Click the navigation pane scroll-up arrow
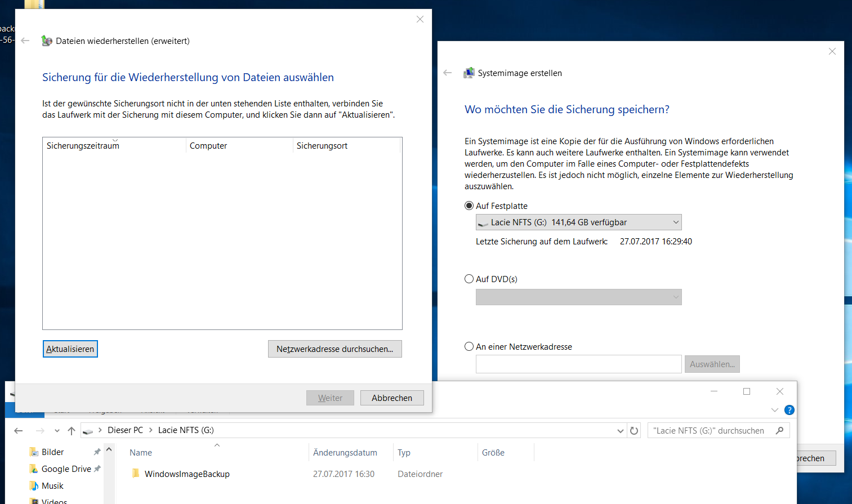The image size is (852, 504). pos(109,449)
